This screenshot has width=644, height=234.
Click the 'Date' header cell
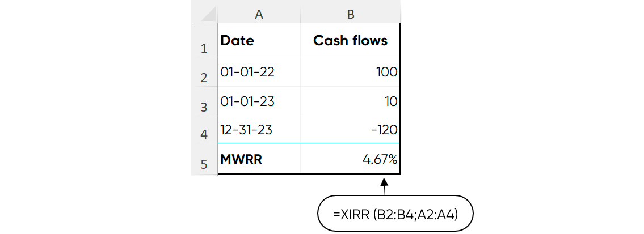[x=259, y=40]
